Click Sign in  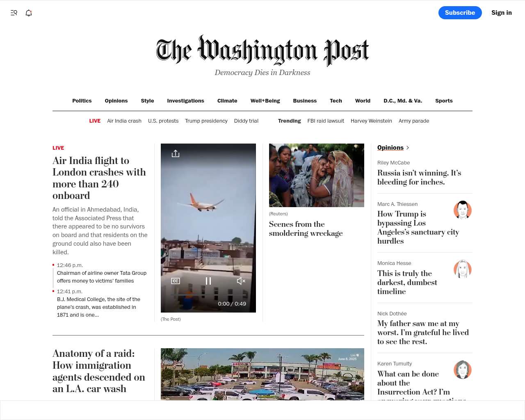tap(502, 13)
